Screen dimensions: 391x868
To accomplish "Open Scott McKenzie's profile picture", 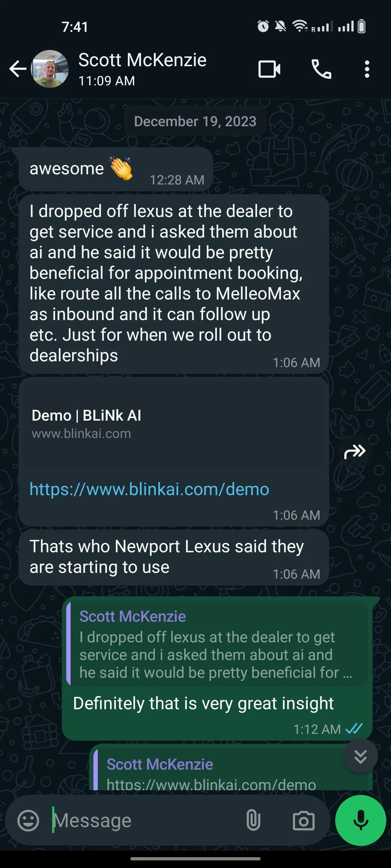I will tap(50, 69).
